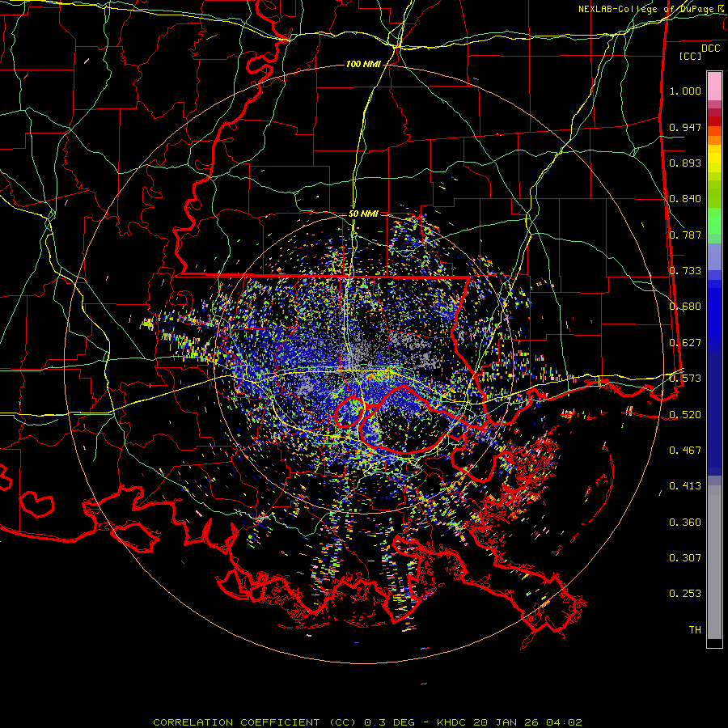728x728 pixels.
Task: Click the 0.947 scale value
Action: [x=685, y=127]
